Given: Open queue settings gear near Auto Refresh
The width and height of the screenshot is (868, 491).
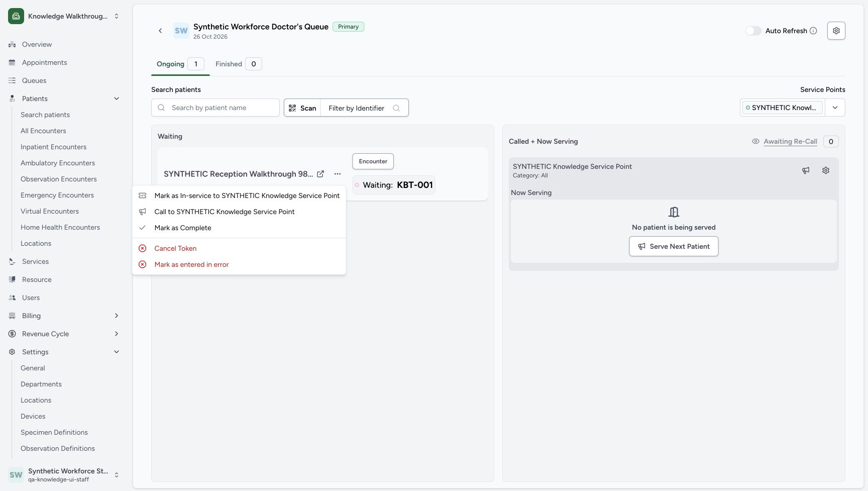Looking at the screenshot, I should click(836, 31).
